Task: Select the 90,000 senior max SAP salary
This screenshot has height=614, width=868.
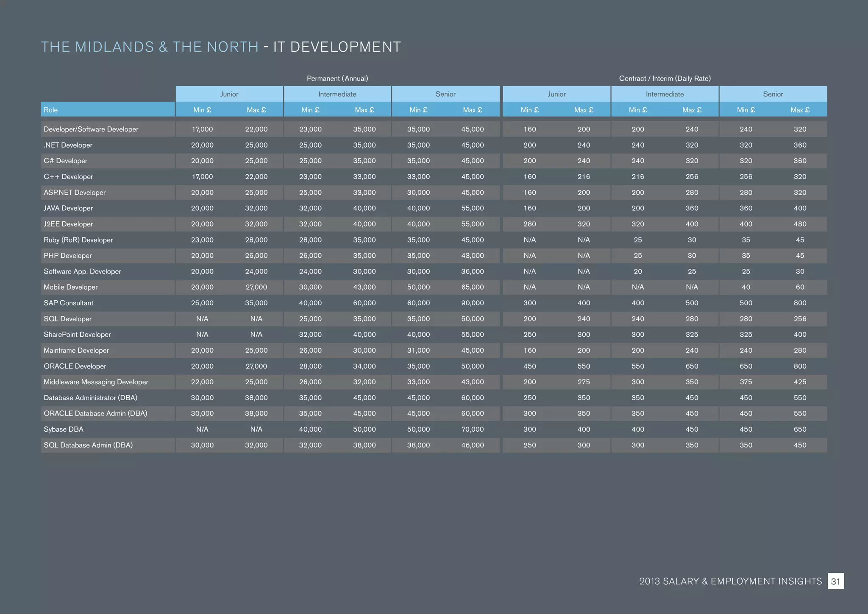Action: coord(472,303)
